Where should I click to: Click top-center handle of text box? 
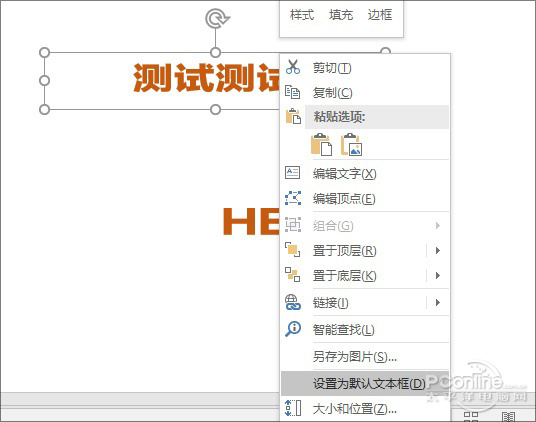(x=215, y=53)
